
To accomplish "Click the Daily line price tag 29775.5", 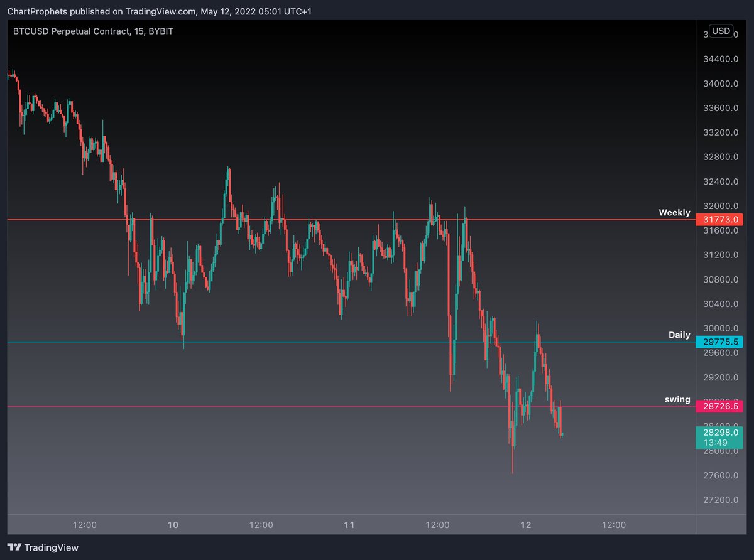I will pos(719,342).
